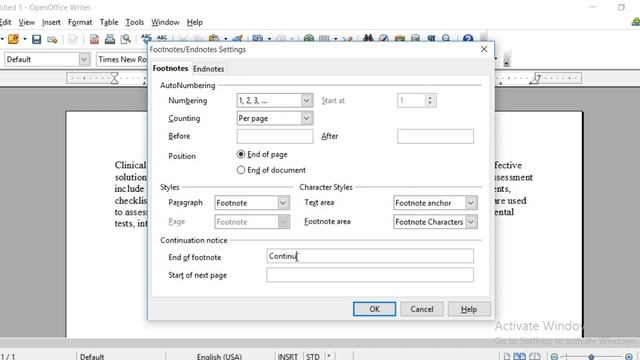This screenshot has height=360, width=640.
Task: Click the zoom out minus icon
Action: (x=554, y=357)
